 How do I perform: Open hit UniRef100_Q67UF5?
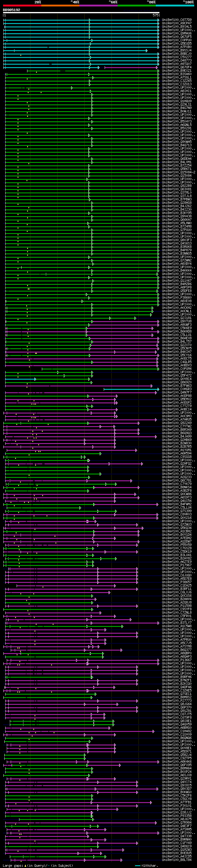(177, 37)
